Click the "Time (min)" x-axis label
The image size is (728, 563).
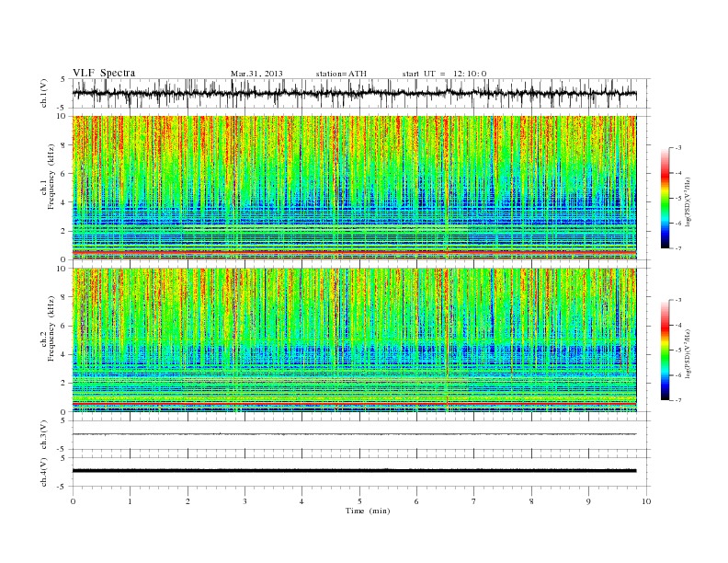pos(368,511)
